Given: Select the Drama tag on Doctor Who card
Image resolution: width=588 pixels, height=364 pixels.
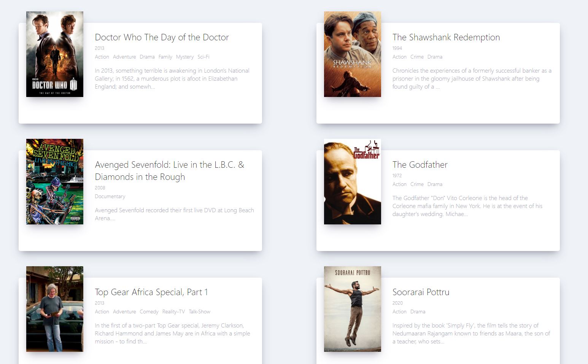Looking at the screenshot, I should click(x=147, y=57).
